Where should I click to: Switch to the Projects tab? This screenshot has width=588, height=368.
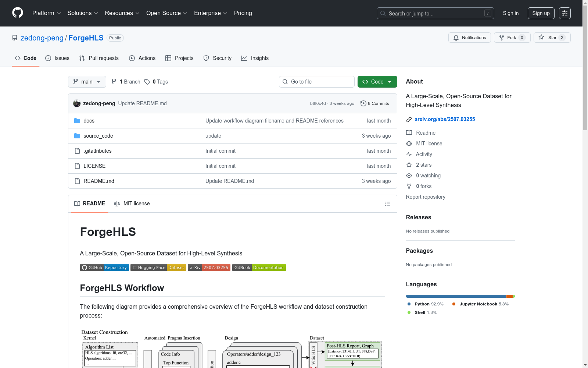pos(179,58)
